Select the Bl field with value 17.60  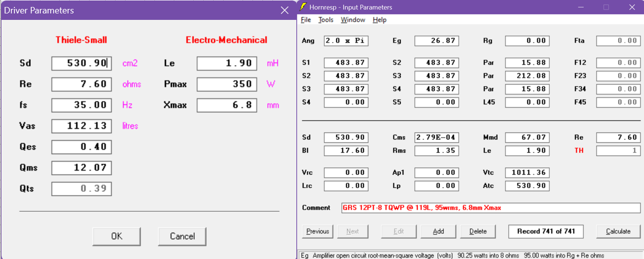pyautogui.click(x=346, y=150)
